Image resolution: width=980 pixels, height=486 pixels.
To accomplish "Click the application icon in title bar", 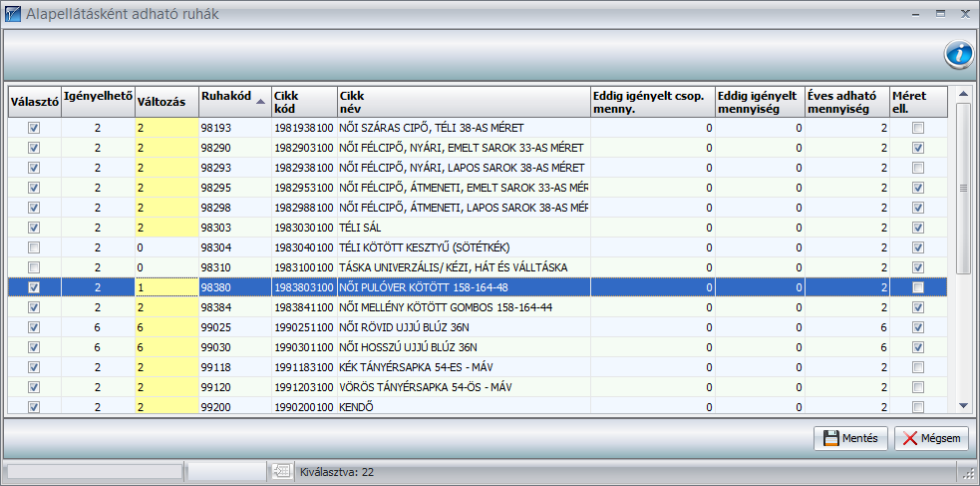I will [13, 14].
